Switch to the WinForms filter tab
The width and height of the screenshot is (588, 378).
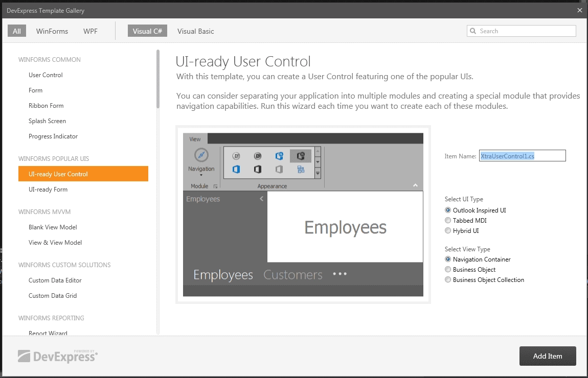pyautogui.click(x=52, y=31)
